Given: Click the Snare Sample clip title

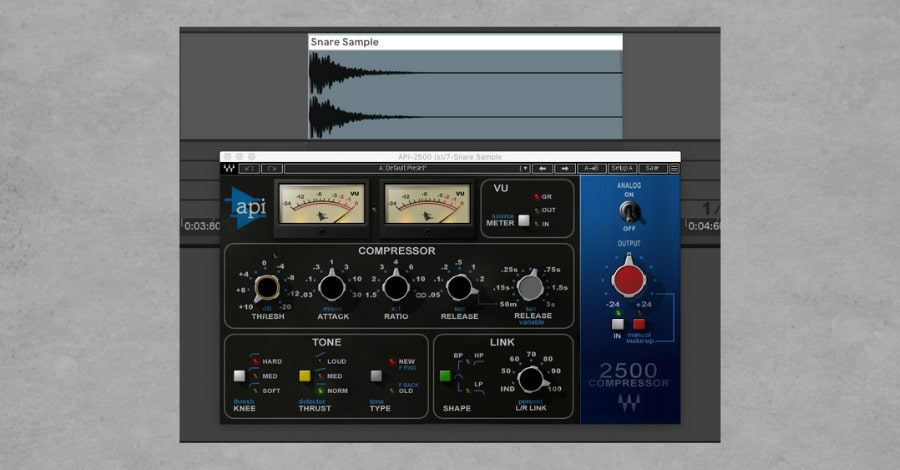Looking at the screenshot, I should tap(344, 42).
